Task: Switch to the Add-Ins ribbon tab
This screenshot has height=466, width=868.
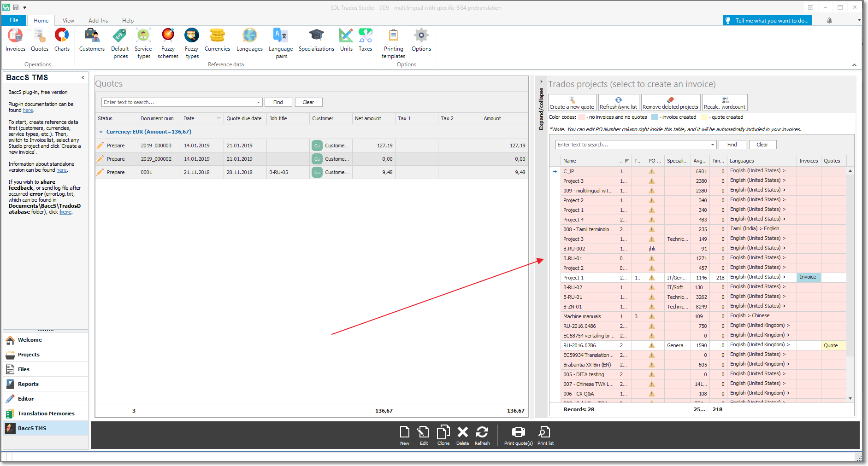Action: pos(98,20)
